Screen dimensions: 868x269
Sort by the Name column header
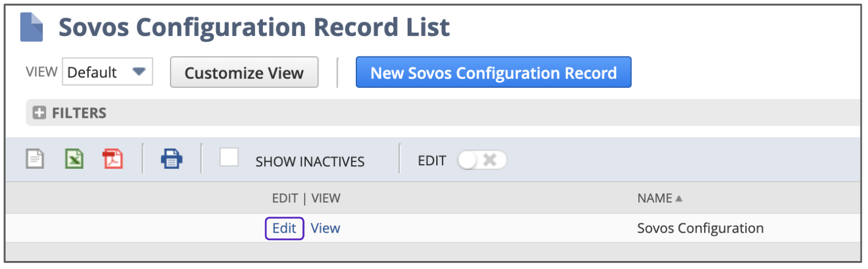655,198
